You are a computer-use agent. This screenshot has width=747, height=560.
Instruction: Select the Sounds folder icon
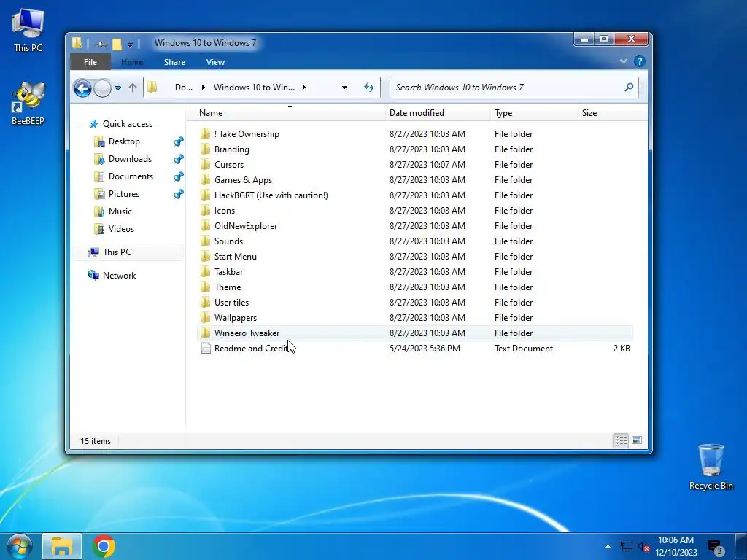[x=205, y=241]
